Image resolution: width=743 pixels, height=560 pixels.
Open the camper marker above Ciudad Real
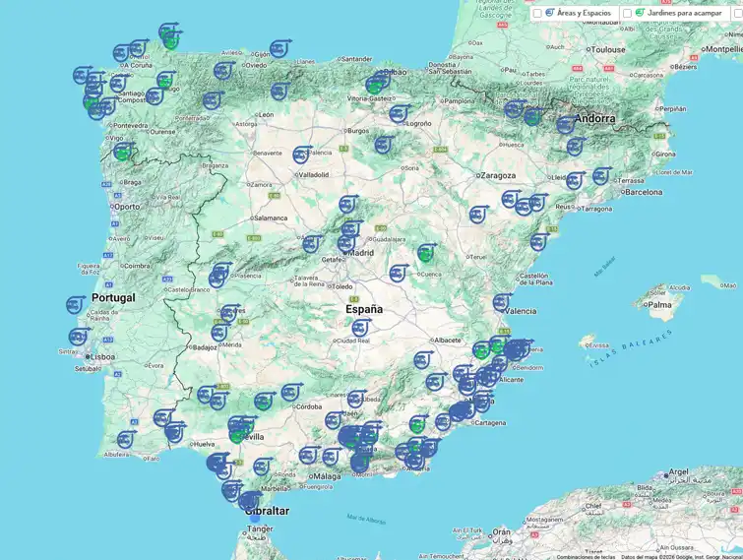click(x=360, y=328)
